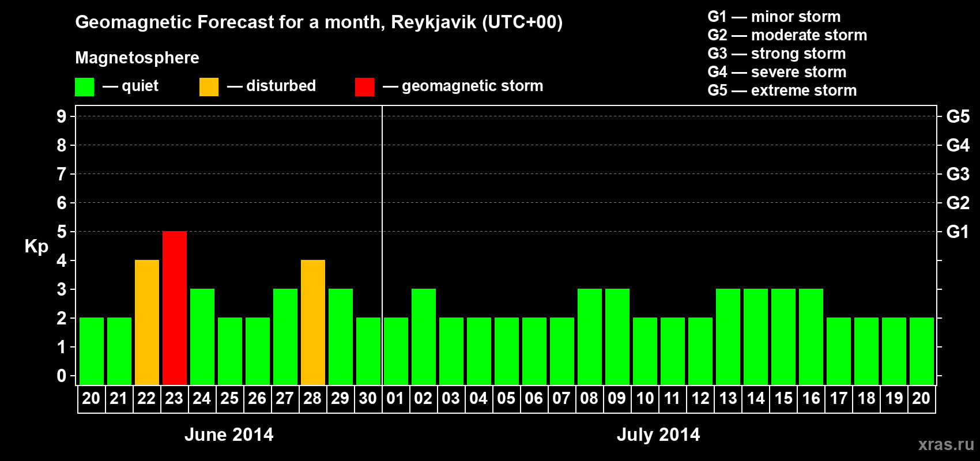
Task: Click the '— quiet' legend label
Action: pos(130,86)
